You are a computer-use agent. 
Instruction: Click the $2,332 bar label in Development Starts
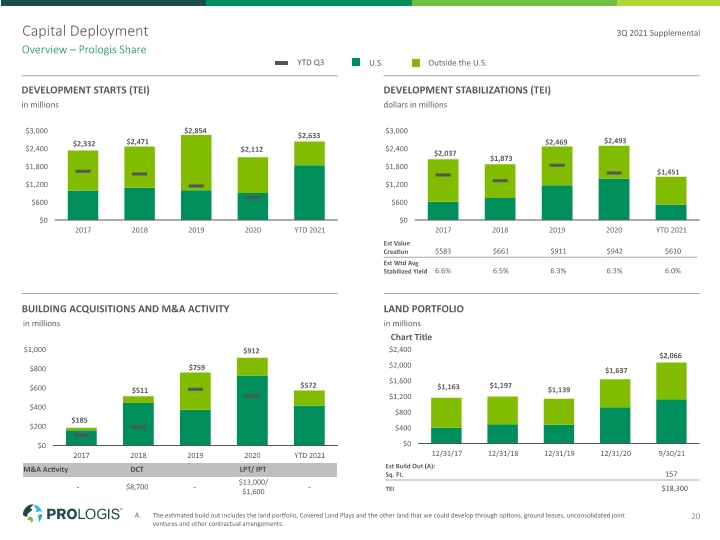(84, 144)
